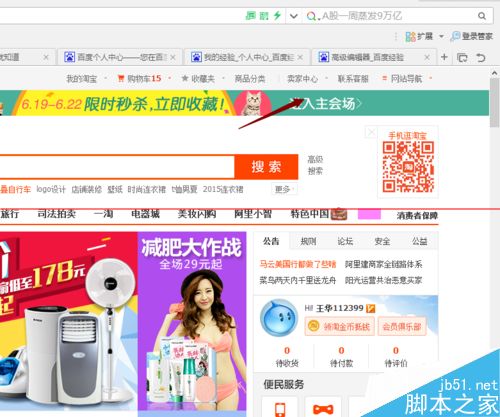This screenshot has height=417, width=500.
Task: Focus the Taobao orange search input
Action: pos(117,166)
